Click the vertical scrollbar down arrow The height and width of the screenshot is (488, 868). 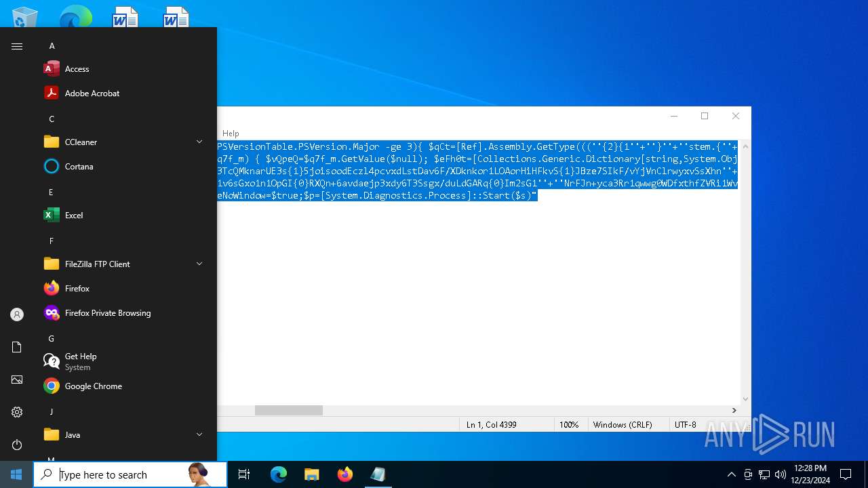click(x=745, y=399)
